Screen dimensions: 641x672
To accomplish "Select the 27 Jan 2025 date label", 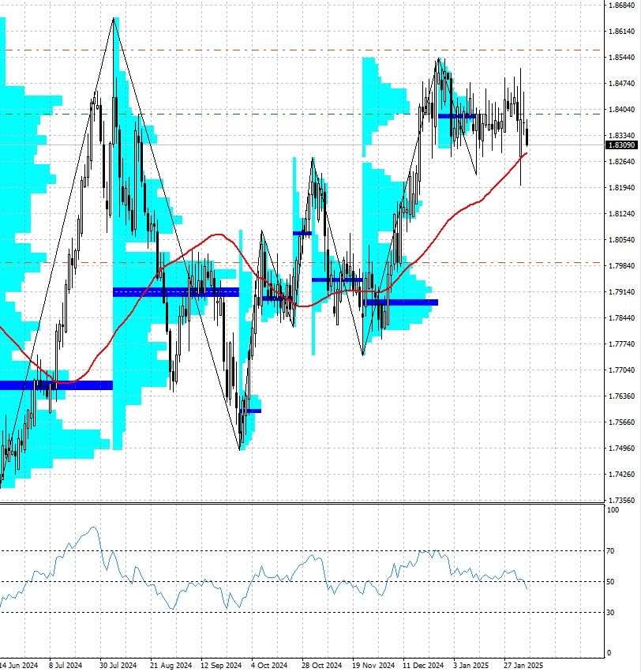I will click(x=523, y=665).
